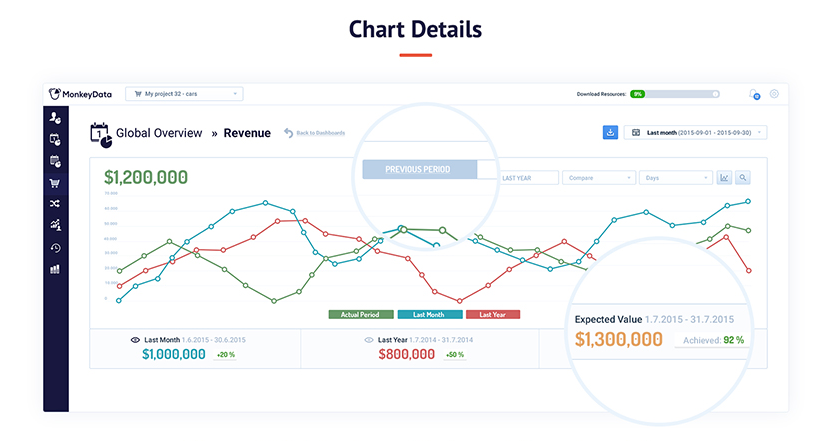This screenshot has width=834, height=441.
Task: Open notifications bell icon
Action: tap(754, 94)
